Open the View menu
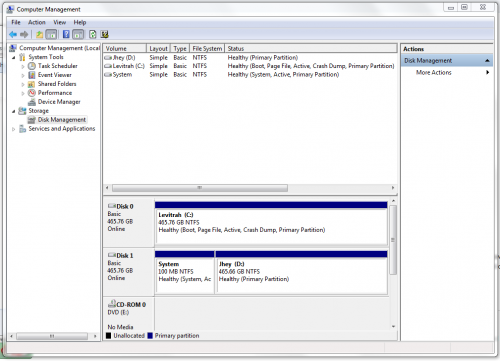This screenshot has width=500, height=361. pyautogui.click(x=60, y=22)
